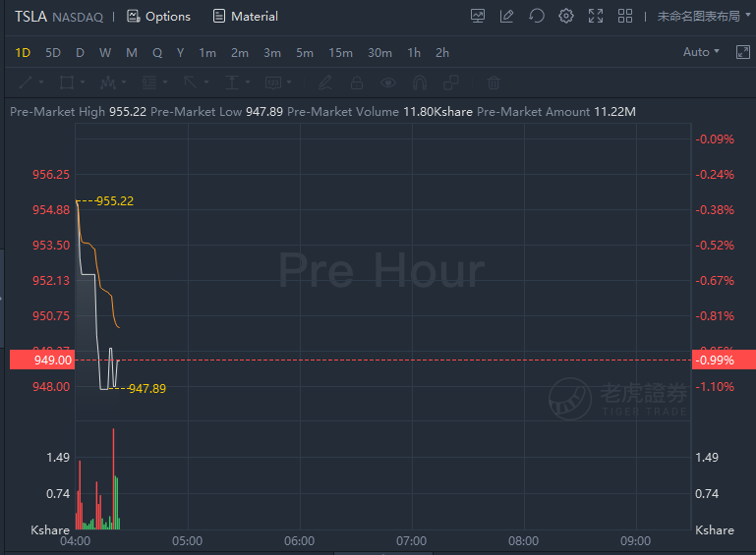Delete drawings with the trash icon
The height and width of the screenshot is (555, 756).
pos(494,83)
